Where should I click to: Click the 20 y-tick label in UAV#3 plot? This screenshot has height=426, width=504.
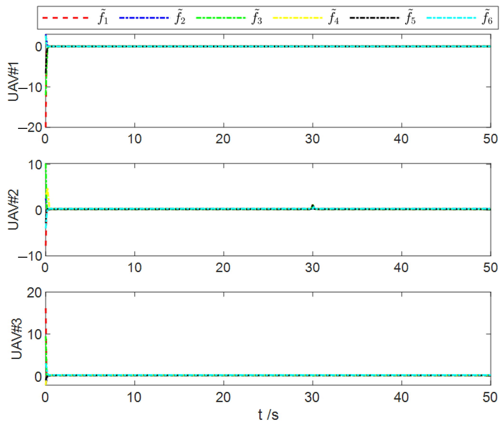pos(34,293)
